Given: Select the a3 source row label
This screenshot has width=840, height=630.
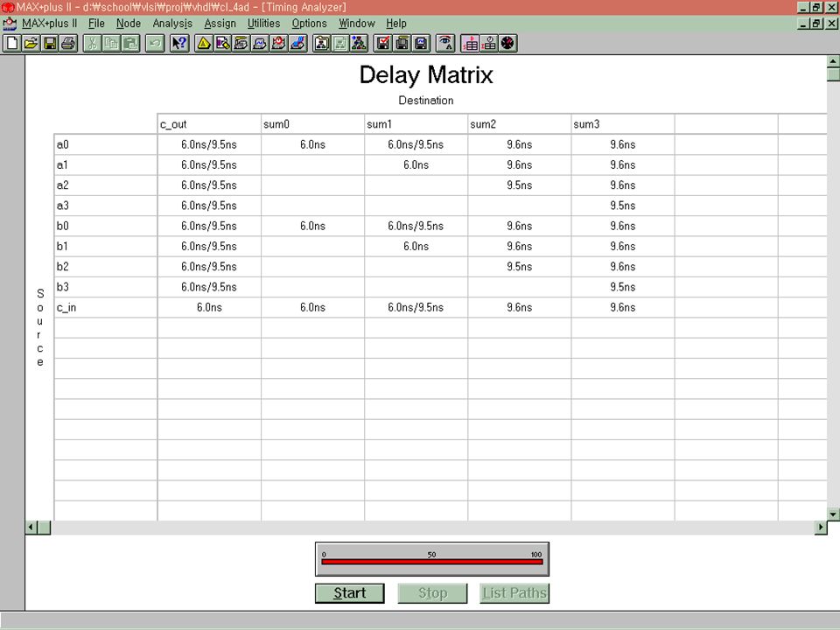Looking at the screenshot, I should click(x=106, y=206).
